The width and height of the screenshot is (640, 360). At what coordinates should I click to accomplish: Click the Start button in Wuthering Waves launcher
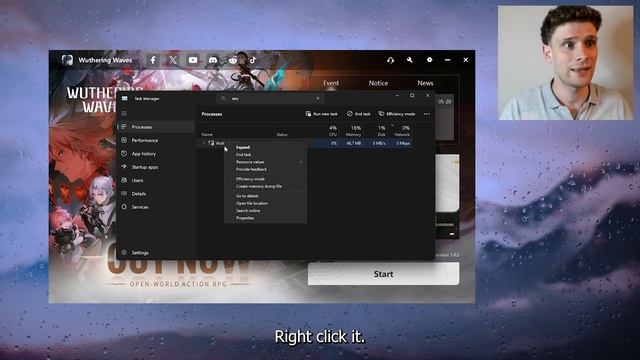click(x=383, y=274)
